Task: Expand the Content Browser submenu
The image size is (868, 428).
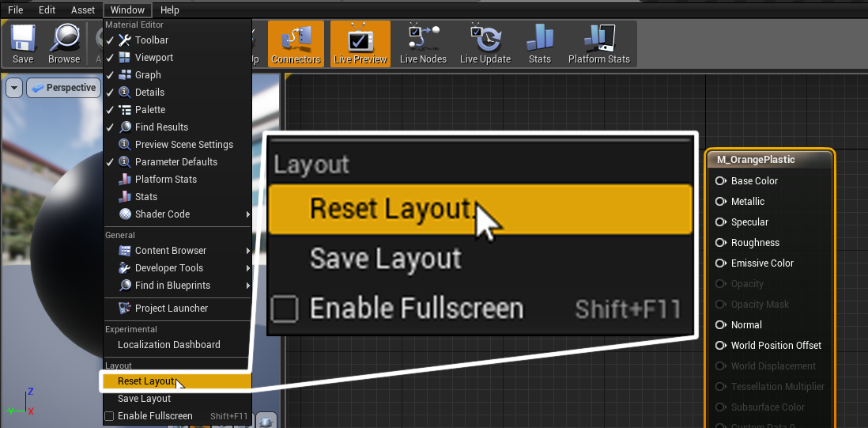Action: [x=177, y=251]
